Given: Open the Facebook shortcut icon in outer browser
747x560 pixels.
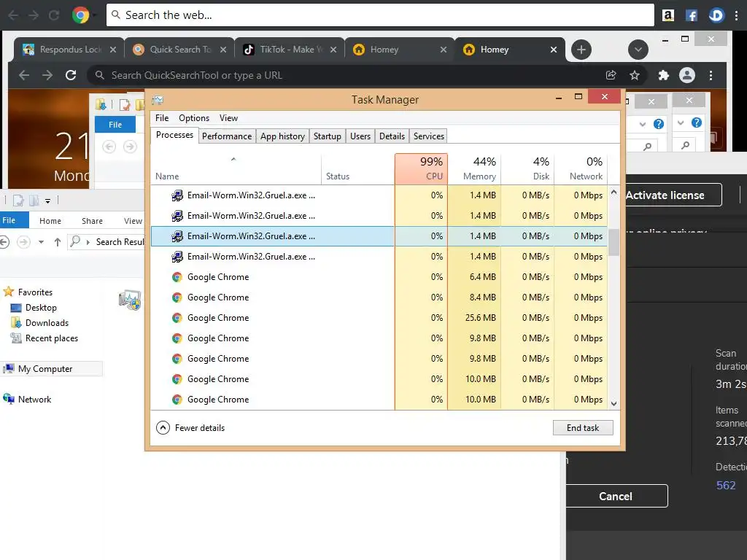Looking at the screenshot, I should [x=692, y=15].
